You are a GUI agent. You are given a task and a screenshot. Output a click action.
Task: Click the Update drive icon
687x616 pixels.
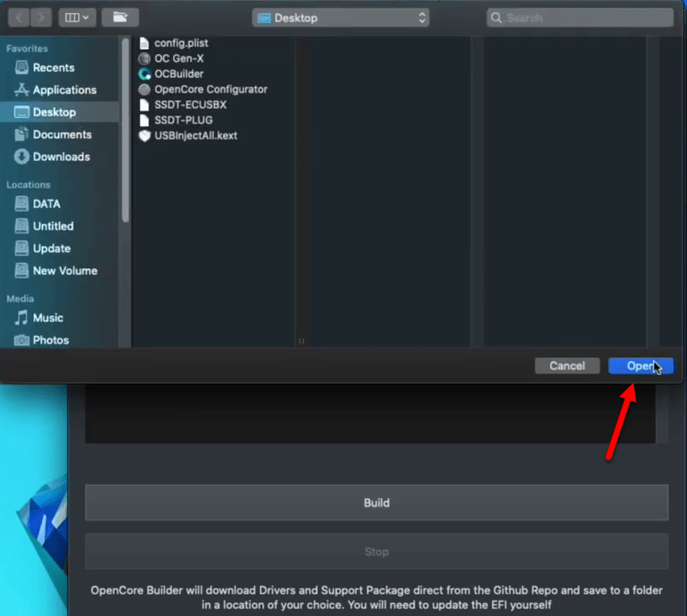pyautogui.click(x=21, y=248)
